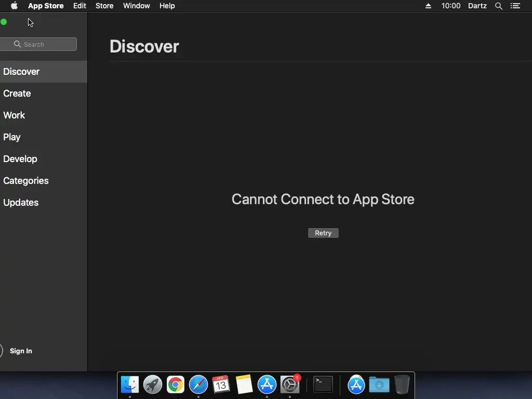
Task: Open Terminal from the Dock
Action: click(323, 384)
